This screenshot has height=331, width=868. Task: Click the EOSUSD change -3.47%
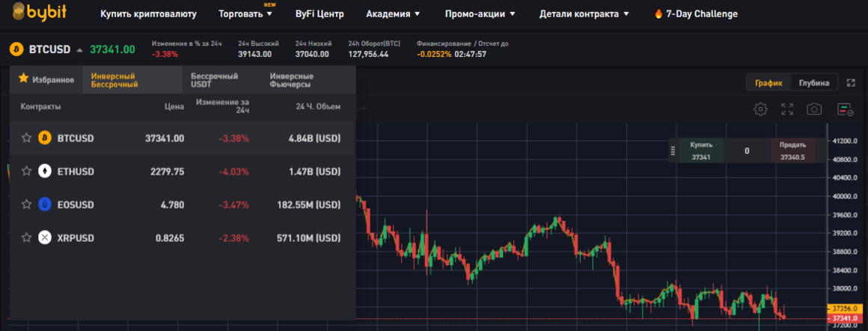[x=233, y=204]
